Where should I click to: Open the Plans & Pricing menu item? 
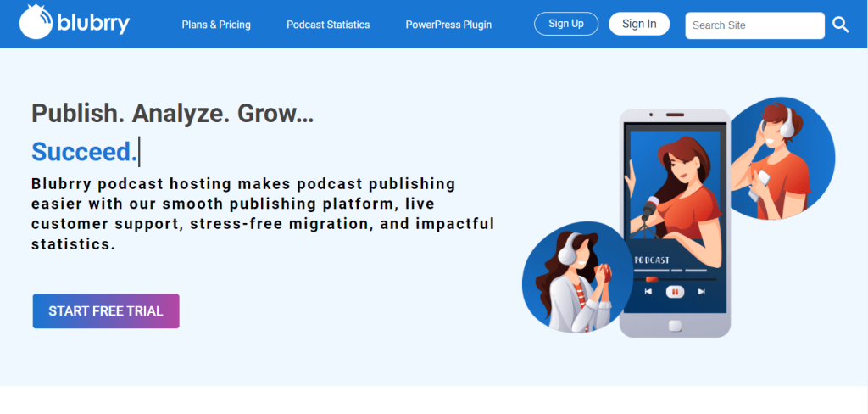coord(216,25)
